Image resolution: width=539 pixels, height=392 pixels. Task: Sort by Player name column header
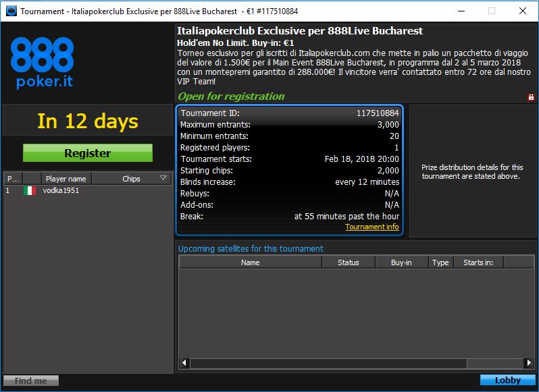click(x=66, y=179)
